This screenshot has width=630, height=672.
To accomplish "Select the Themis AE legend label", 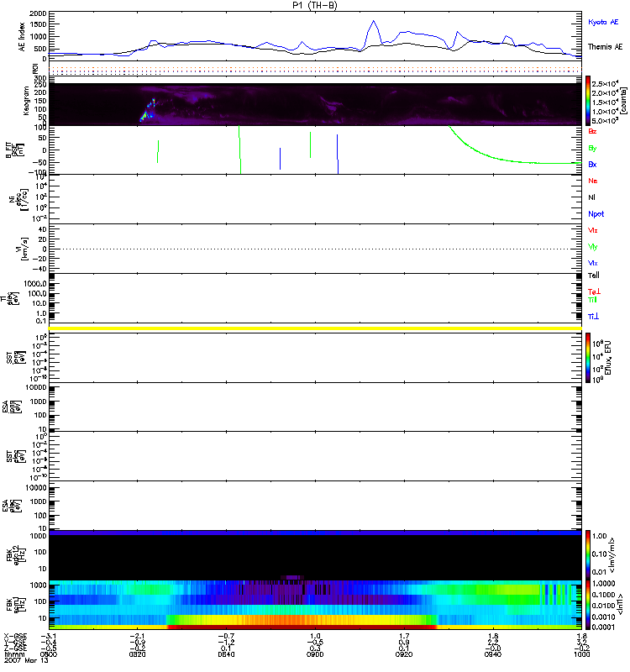I will click(x=605, y=47).
